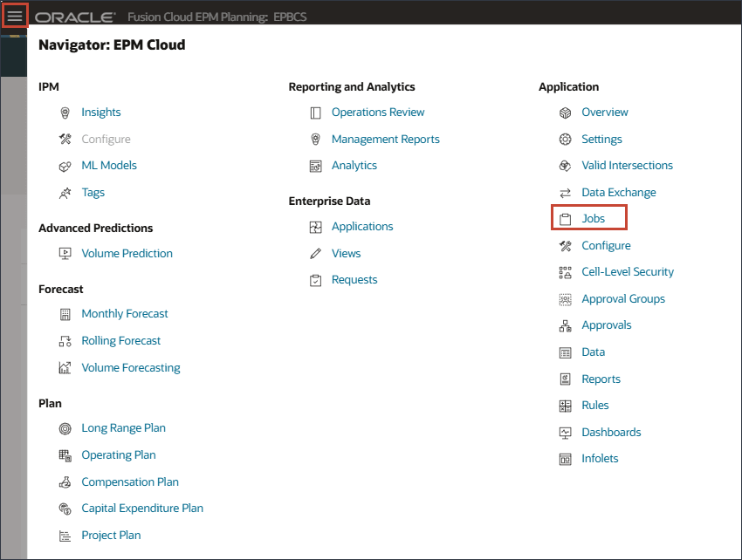
Task: Click the Views pencil icon
Action: point(315,254)
